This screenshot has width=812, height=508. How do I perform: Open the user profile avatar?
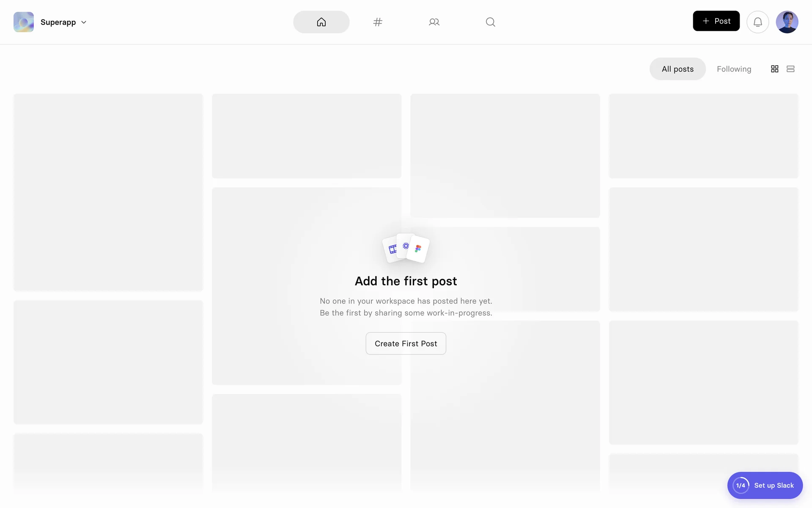787,22
